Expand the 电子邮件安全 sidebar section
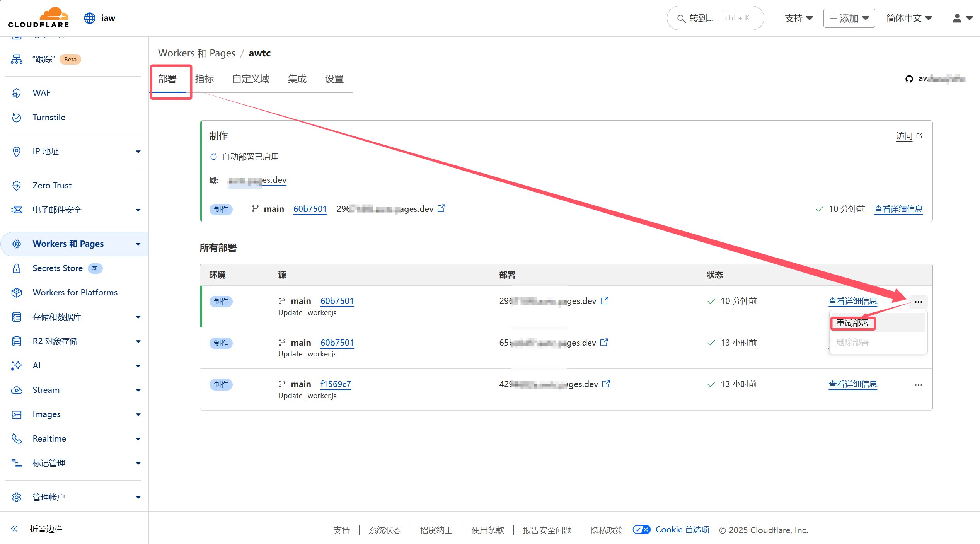Image resolution: width=980 pixels, height=544 pixels. (138, 210)
